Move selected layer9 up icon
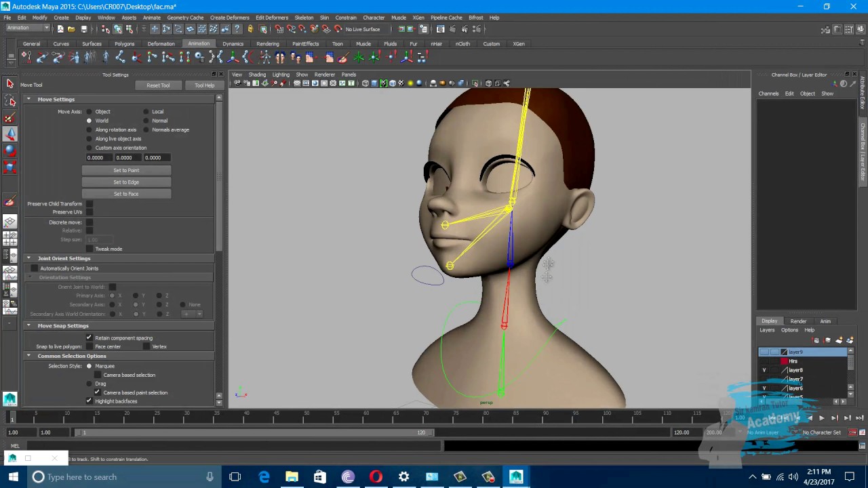Screen dimensions: 868x488 817,340
